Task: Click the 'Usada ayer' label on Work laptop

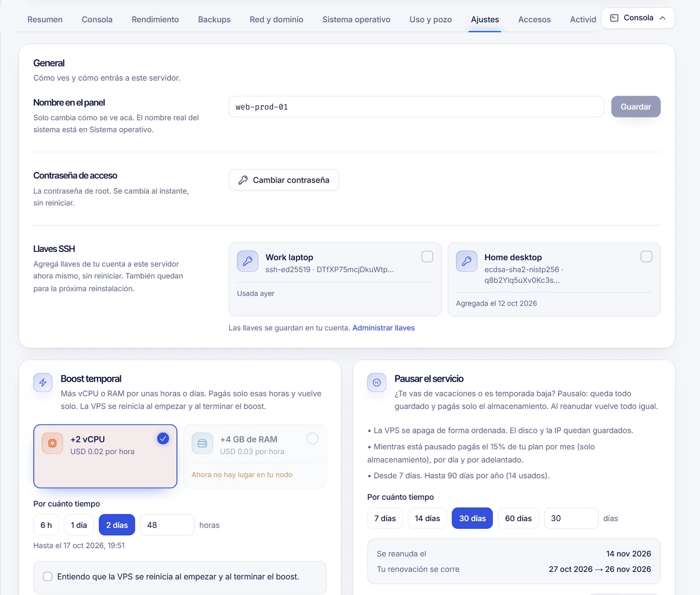Action: pos(256,293)
